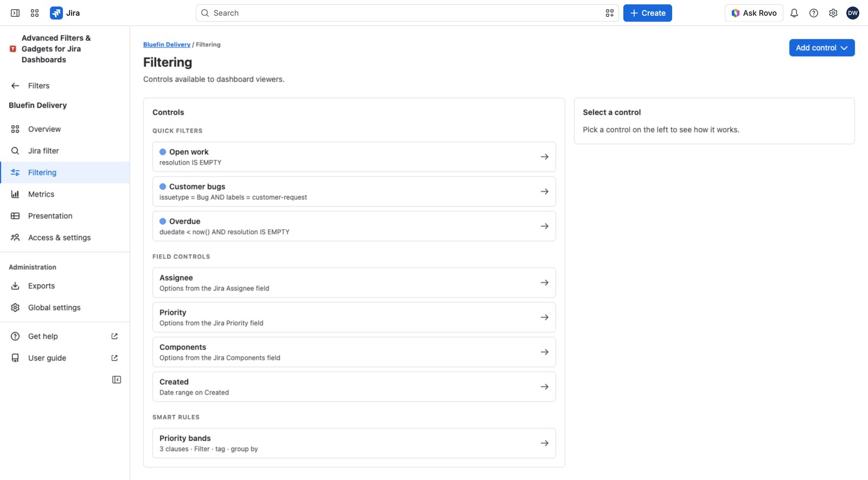Open the arrow on the Open work filter

[545, 157]
